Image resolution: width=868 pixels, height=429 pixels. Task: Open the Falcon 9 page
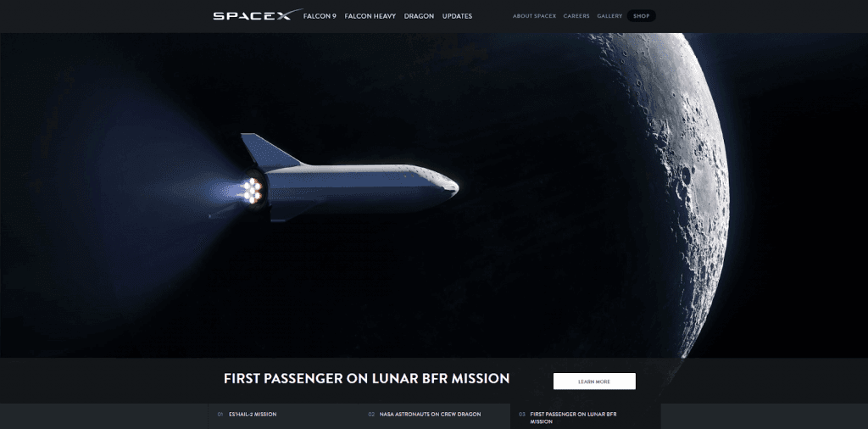coord(320,16)
